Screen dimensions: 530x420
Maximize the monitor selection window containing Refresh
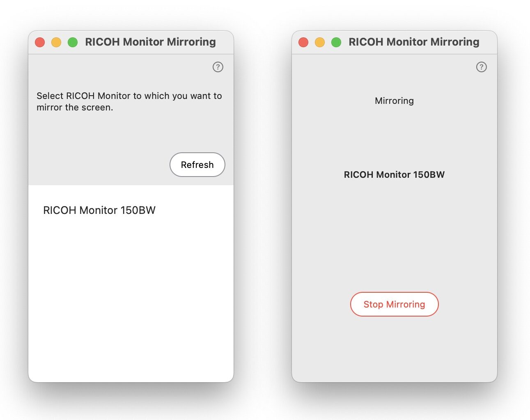[x=73, y=42]
